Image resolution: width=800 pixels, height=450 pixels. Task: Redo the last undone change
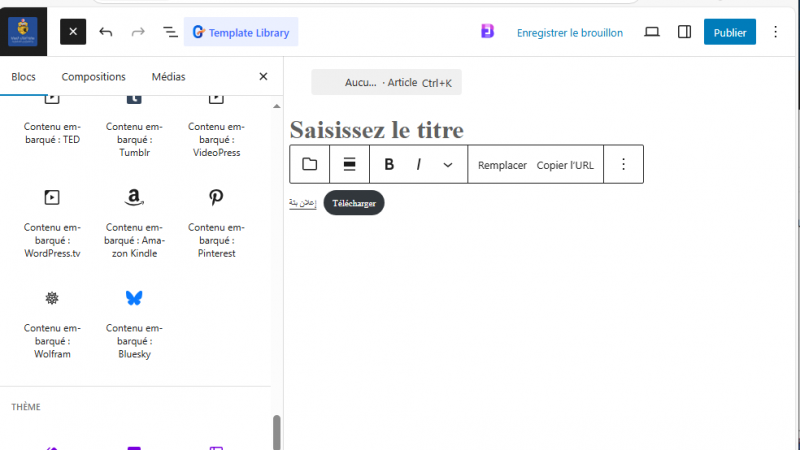point(138,32)
